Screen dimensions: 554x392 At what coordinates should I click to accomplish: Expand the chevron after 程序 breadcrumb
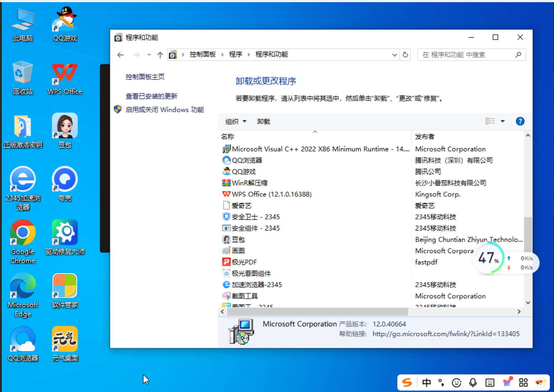coord(249,55)
